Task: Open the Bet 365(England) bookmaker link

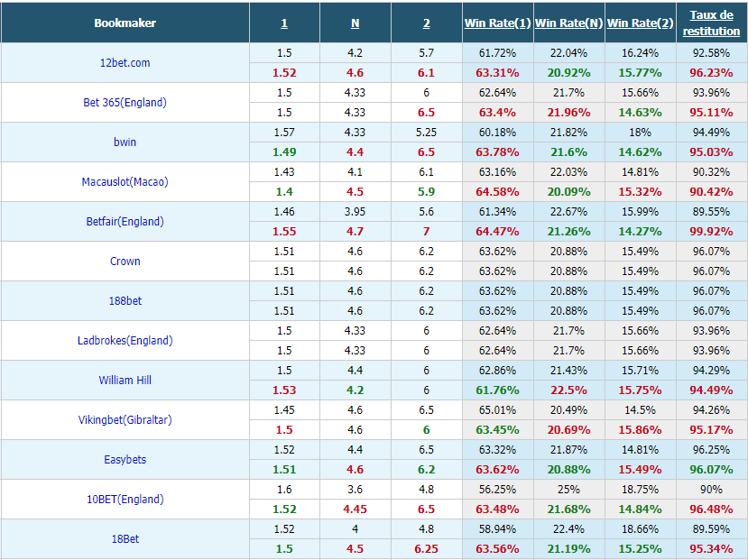Action: tap(125, 103)
